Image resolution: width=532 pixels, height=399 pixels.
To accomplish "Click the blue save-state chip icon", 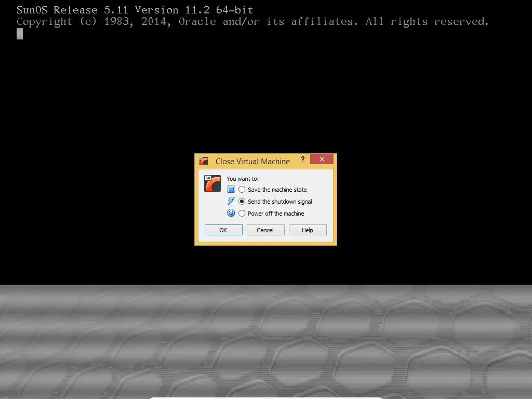I will tap(231, 189).
